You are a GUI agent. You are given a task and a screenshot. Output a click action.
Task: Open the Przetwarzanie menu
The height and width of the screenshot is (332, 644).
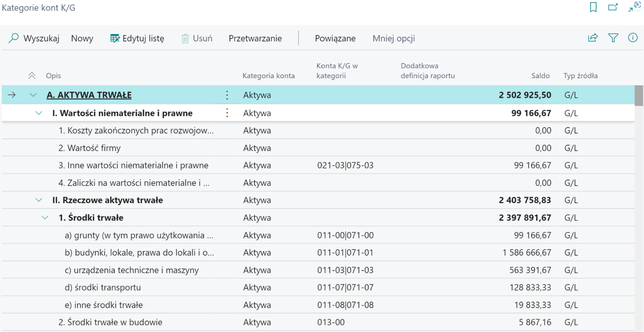pos(255,39)
